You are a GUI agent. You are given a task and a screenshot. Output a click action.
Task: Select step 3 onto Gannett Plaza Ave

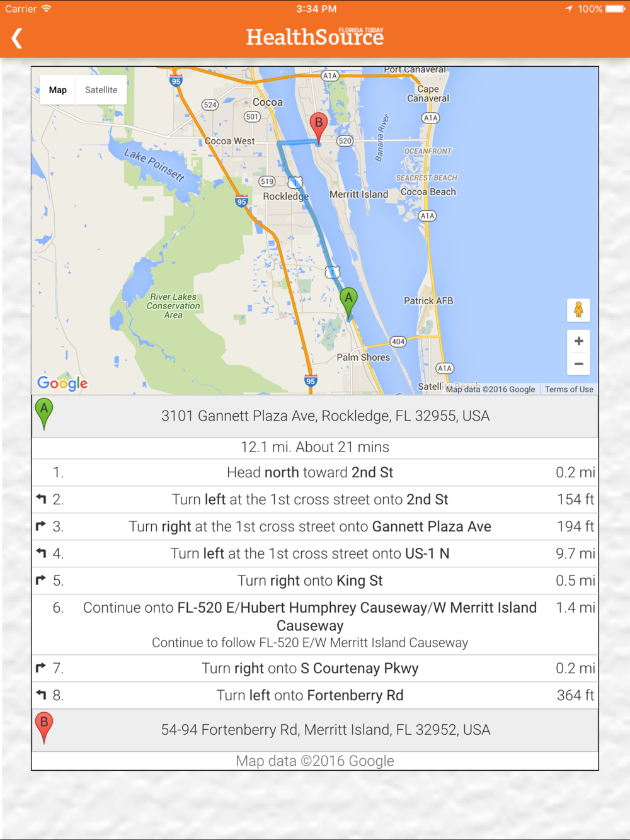click(x=315, y=527)
